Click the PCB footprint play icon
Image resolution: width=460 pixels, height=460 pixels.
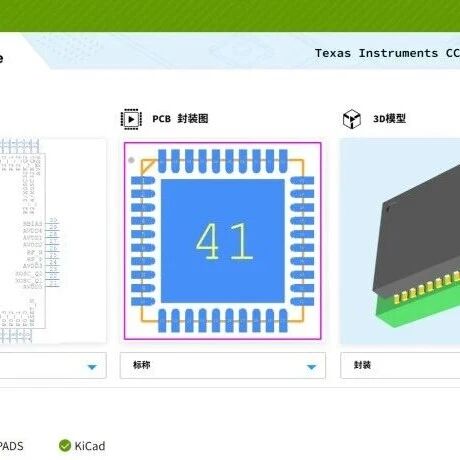click(x=131, y=119)
